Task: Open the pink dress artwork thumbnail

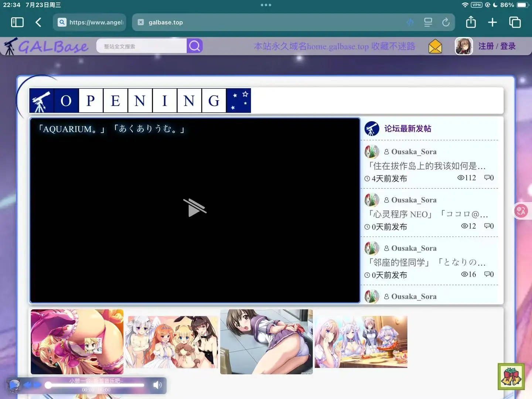Action: 77,342
